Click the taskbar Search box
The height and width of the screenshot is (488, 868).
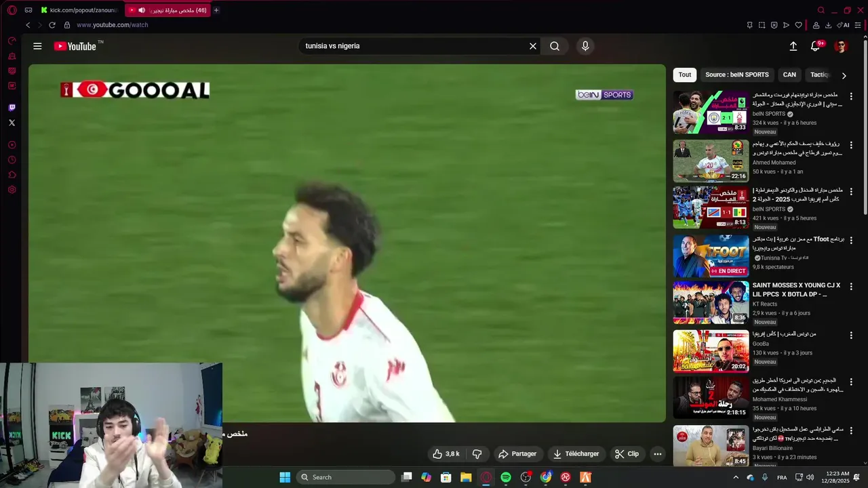click(347, 477)
